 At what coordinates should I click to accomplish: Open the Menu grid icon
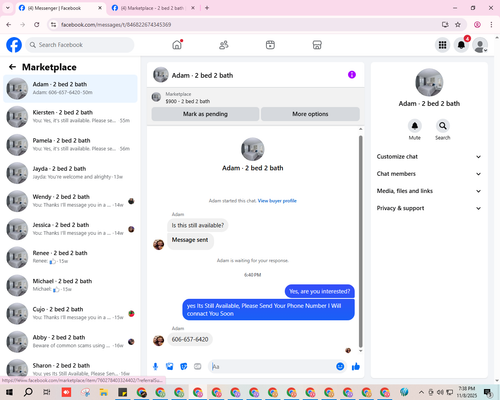442,45
